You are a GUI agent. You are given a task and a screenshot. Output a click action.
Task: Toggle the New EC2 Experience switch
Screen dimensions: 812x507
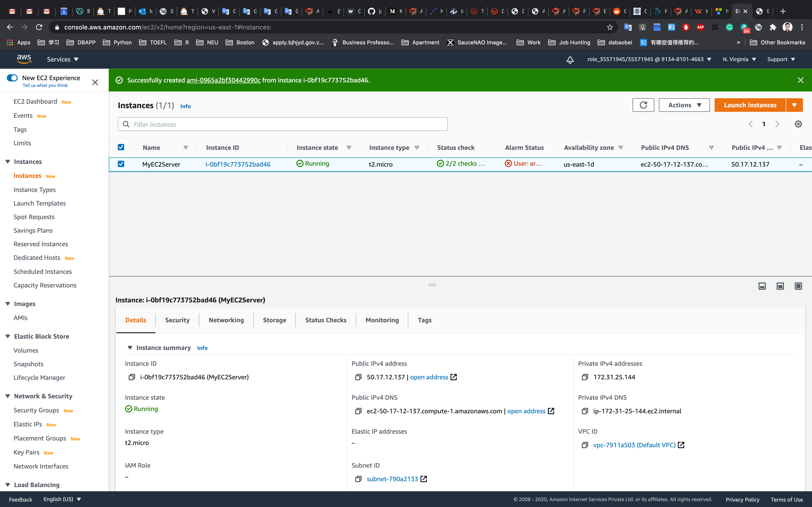click(12, 78)
